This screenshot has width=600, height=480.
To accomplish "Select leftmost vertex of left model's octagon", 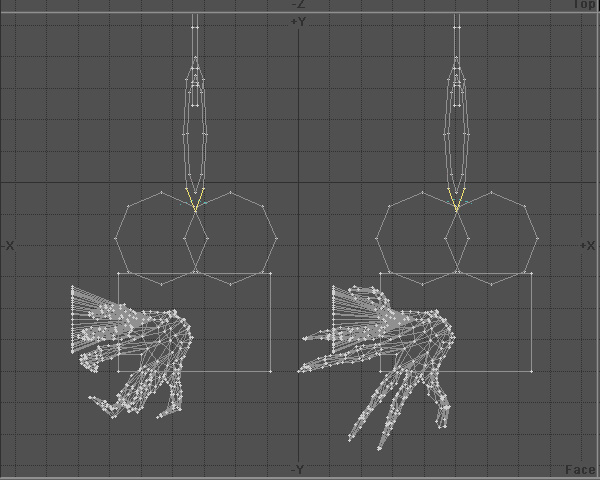I will tap(117, 239).
